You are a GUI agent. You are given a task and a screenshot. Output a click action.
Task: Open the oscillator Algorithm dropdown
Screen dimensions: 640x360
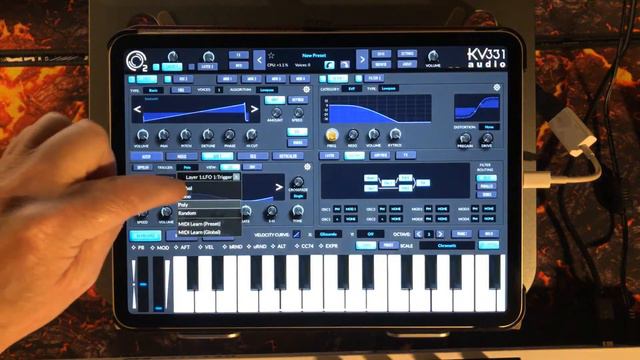point(267,90)
